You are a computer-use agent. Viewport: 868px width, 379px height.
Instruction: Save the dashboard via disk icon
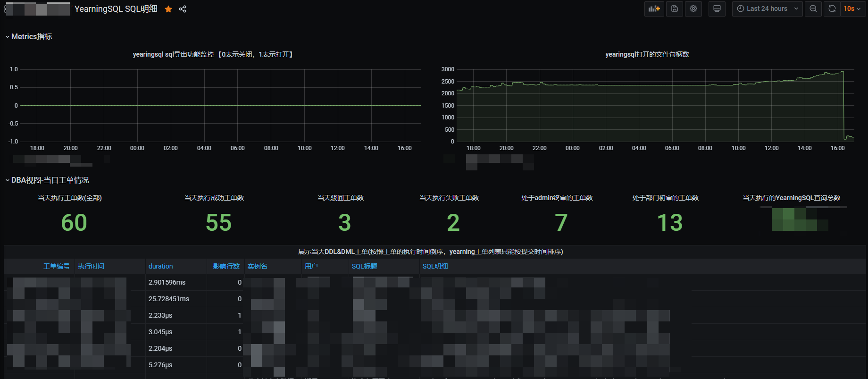point(675,8)
